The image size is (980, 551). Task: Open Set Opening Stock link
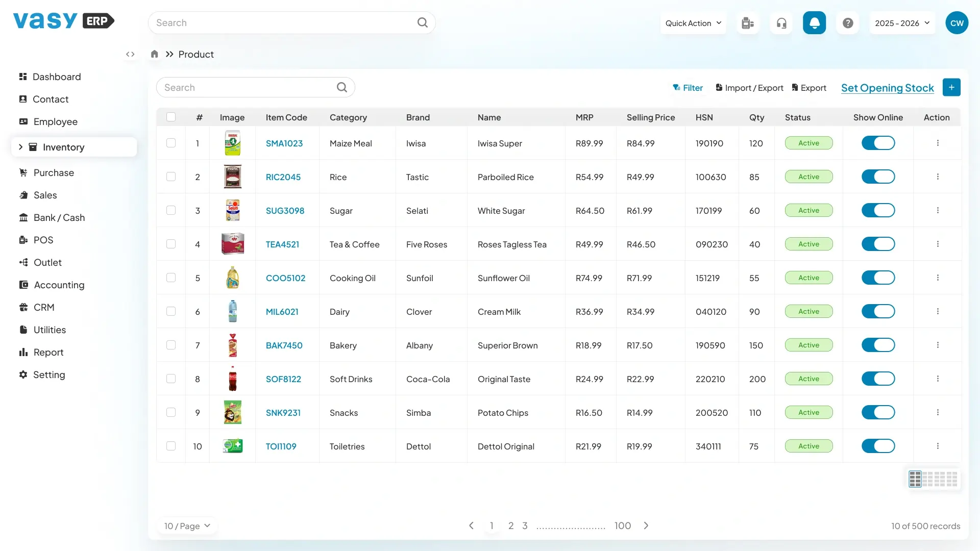pyautogui.click(x=888, y=88)
